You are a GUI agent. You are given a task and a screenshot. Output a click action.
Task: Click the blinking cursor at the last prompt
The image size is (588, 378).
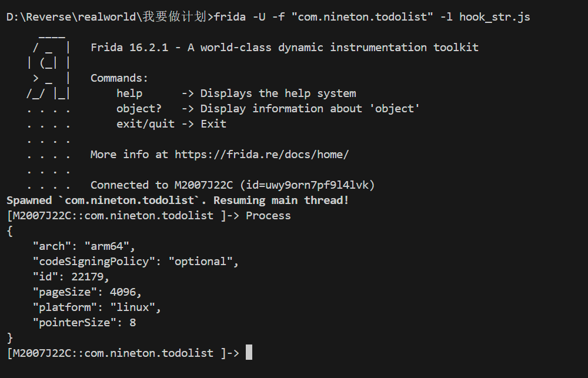pyautogui.click(x=249, y=353)
